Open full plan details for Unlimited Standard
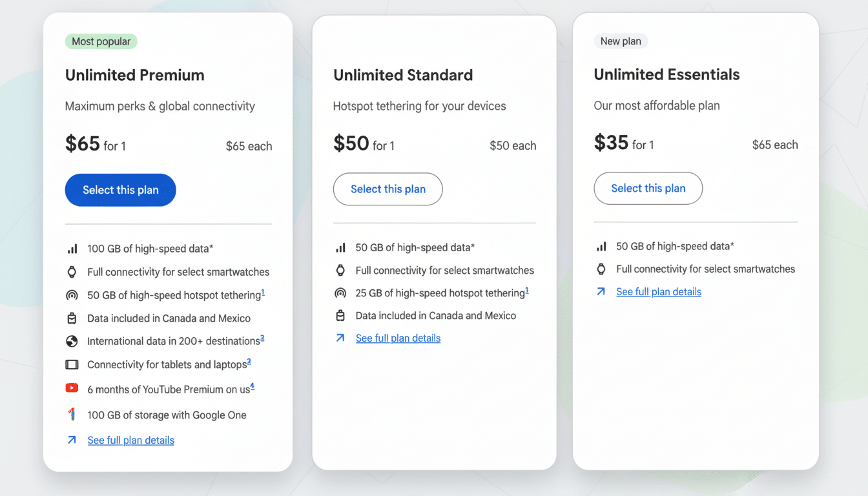The height and width of the screenshot is (496, 868). coord(398,338)
